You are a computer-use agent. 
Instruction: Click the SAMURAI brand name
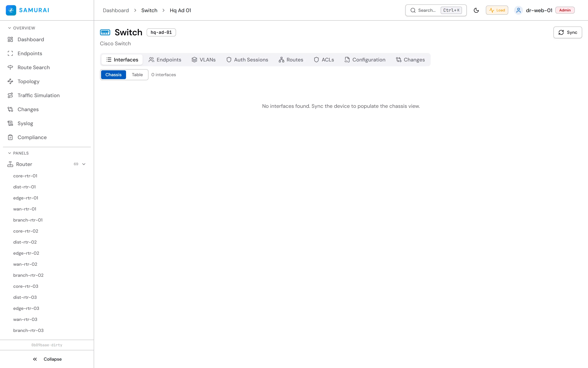point(34,10)
